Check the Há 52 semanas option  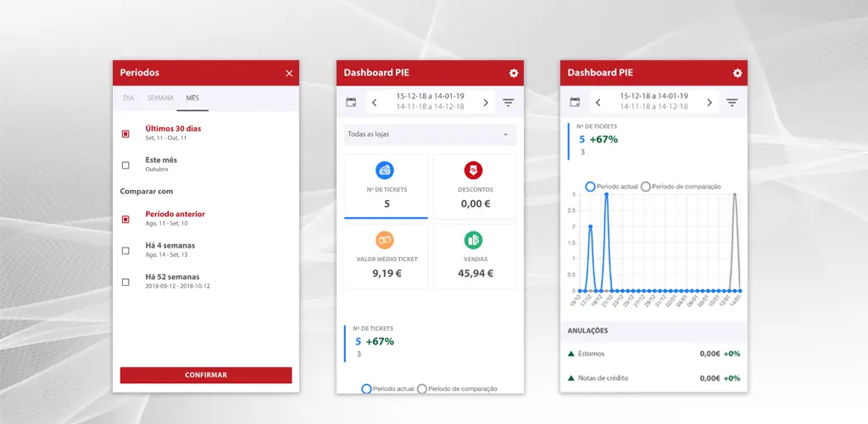click(125, 282)
